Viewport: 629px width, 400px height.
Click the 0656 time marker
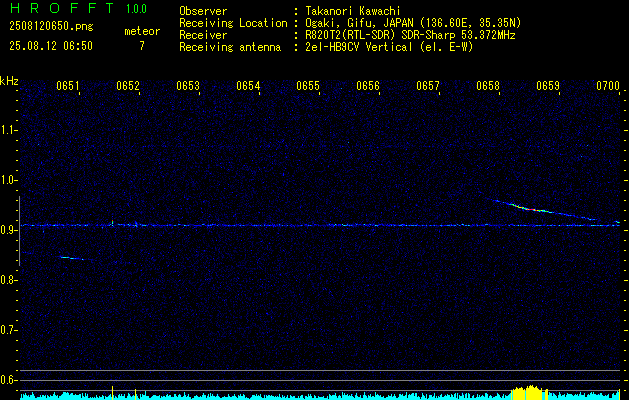coord(368,86)
